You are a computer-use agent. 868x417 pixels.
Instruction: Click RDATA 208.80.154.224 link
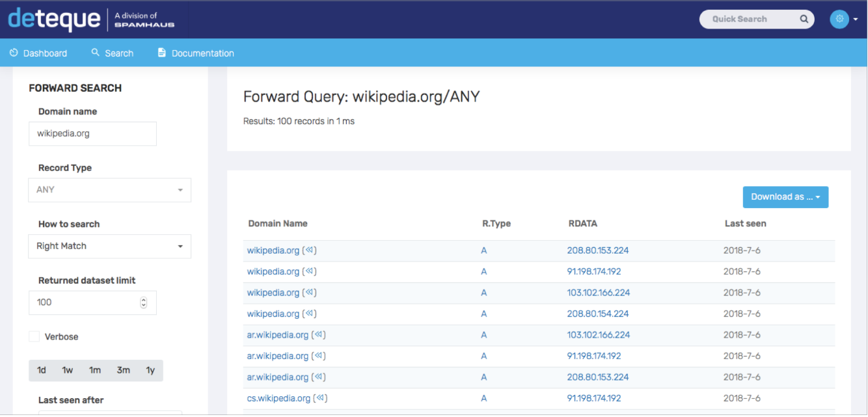(598, 314)
